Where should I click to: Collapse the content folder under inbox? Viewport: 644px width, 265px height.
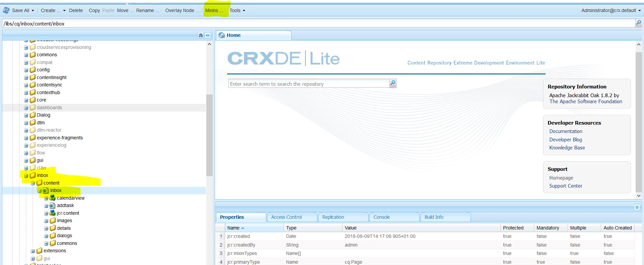33,183
